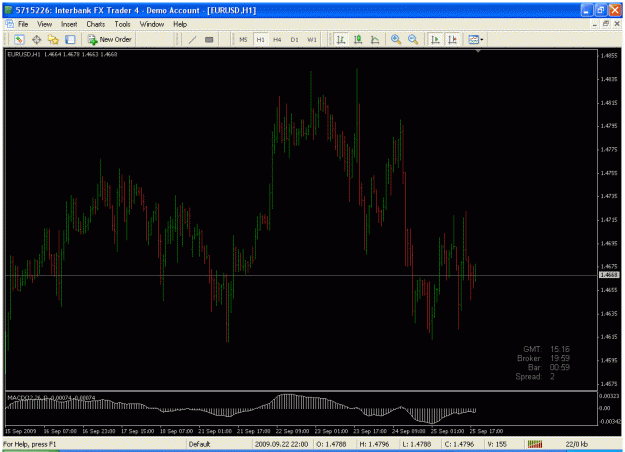Screen dimensions: 625x452
Task: Close the inner chart window
Action: point(617,24)
